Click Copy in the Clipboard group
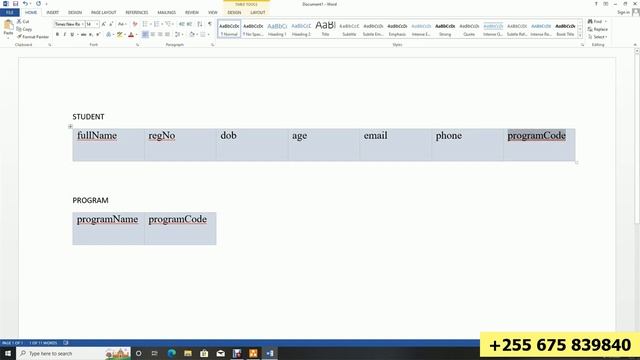Image resolution: width=640 pixels, height=360 pixels. [24, 29]
